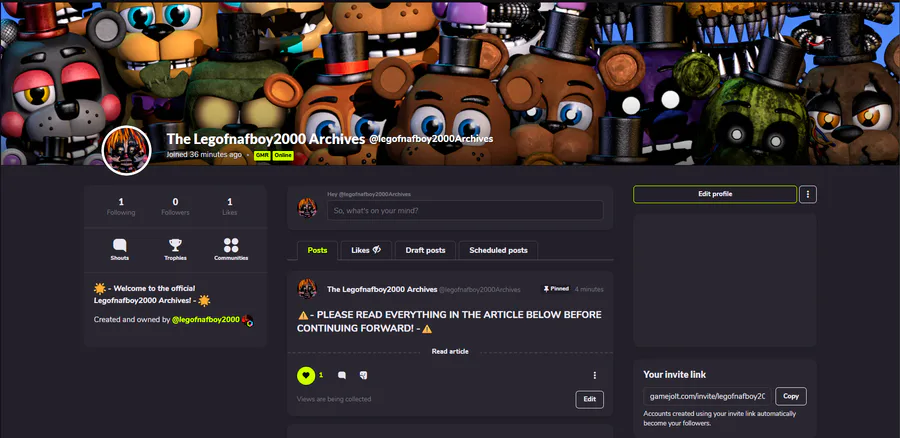The image size is (900, 438).
Task: Open pinned post three-dot options menu
Action: point(595,375)
